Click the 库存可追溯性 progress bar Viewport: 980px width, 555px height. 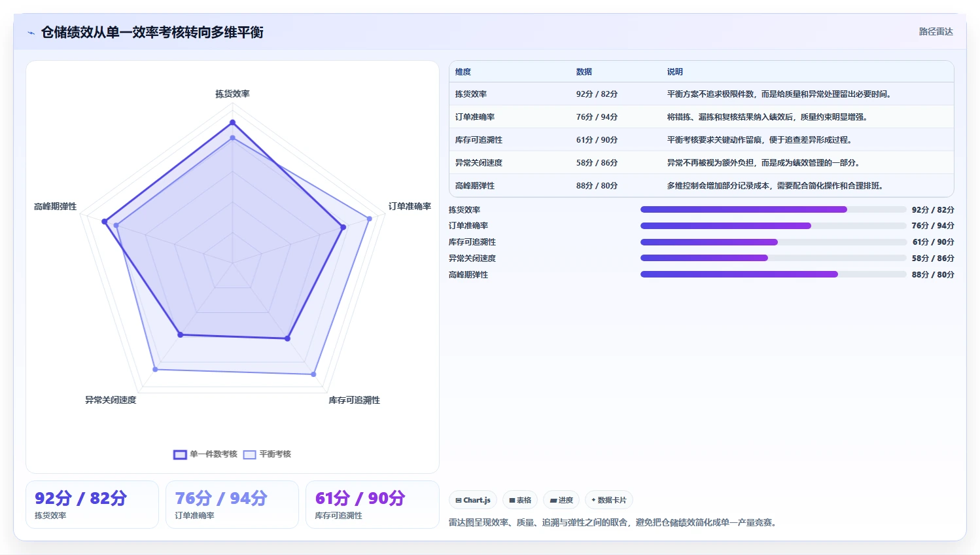(x=773, y=242)
